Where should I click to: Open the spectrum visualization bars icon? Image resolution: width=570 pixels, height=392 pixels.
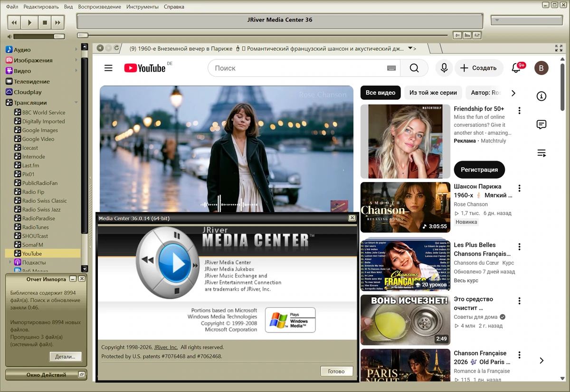(467, 35)
